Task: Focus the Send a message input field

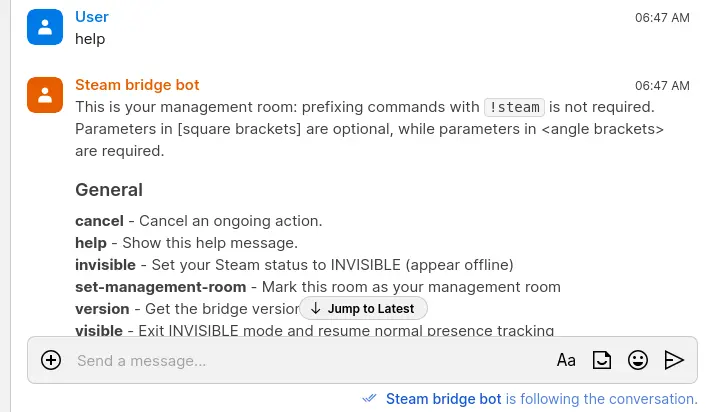Action: tap(300, 360)
